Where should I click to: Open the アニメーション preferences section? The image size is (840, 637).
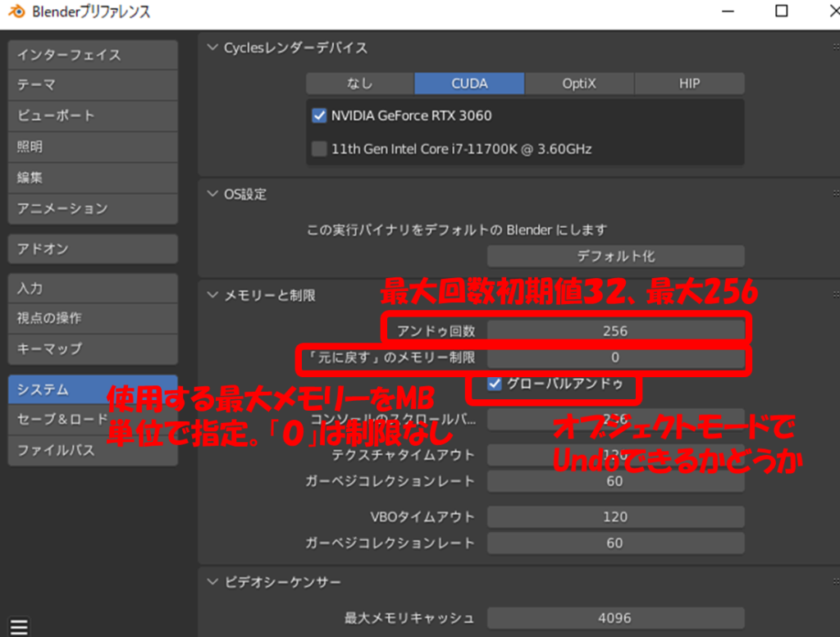[x=93, y=209]
